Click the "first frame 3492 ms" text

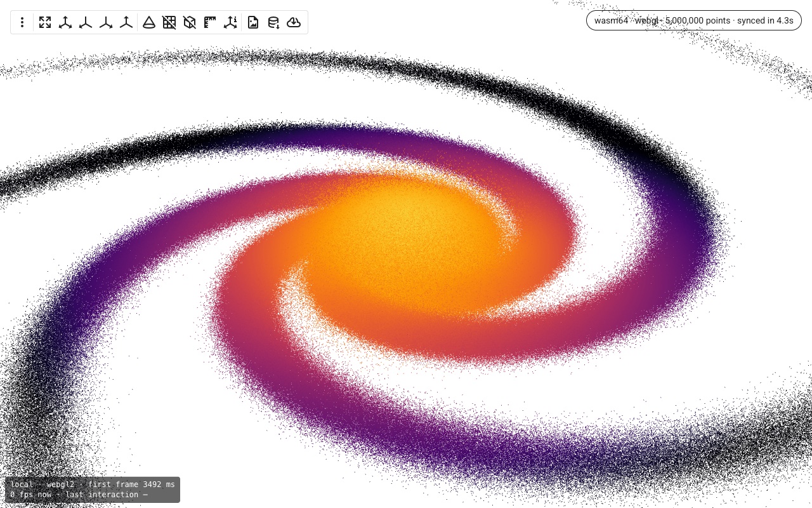[131, 485]
